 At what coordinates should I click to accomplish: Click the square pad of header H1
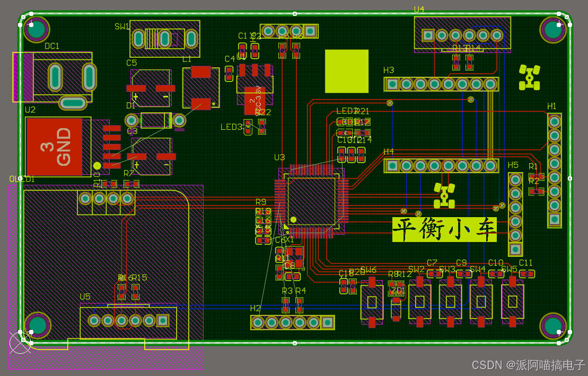click(555, 219)
